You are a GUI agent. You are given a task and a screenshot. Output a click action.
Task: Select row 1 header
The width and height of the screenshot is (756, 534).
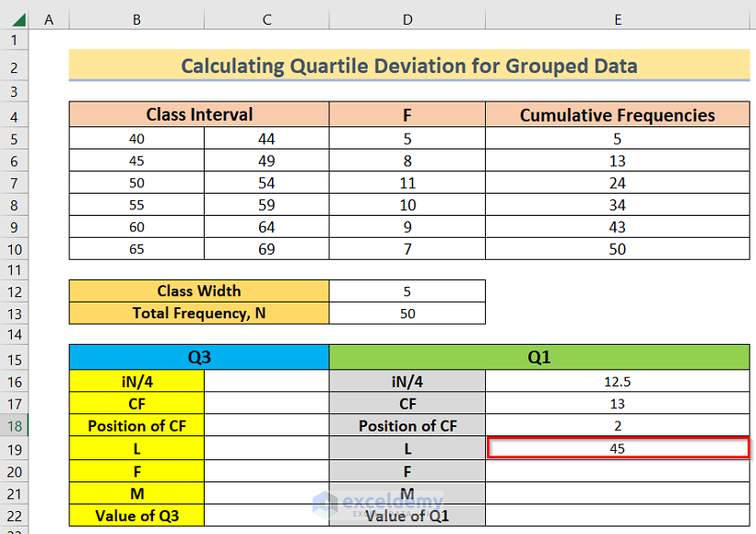pos(14,40)
